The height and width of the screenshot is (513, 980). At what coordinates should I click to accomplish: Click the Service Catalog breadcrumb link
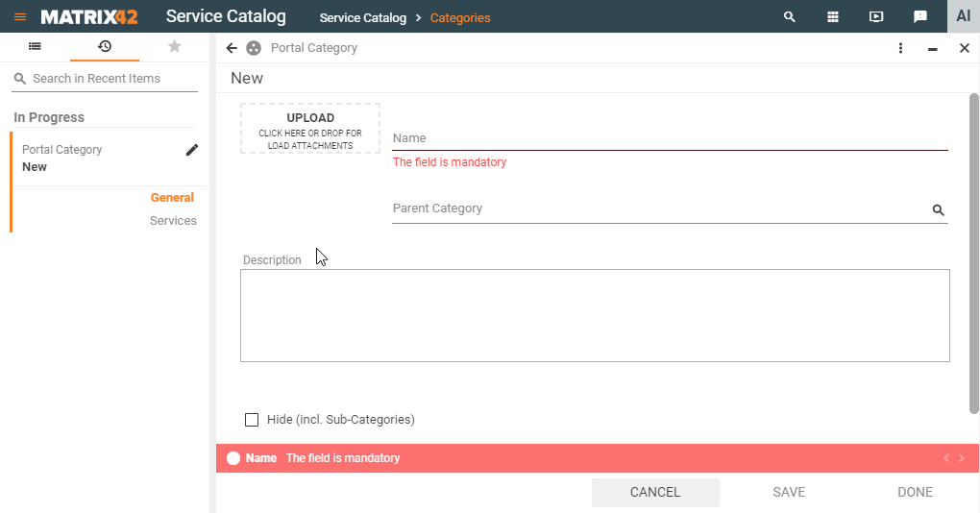tap(362, 18)
